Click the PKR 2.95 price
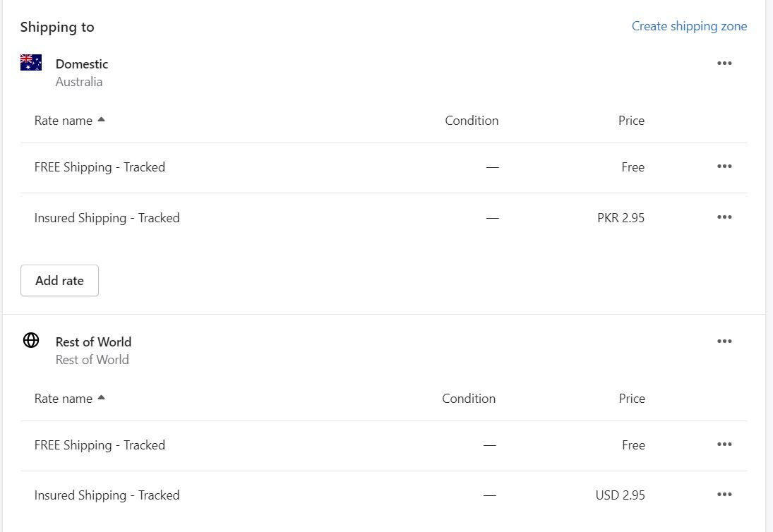773x532 pixels. tap(621, 218)
